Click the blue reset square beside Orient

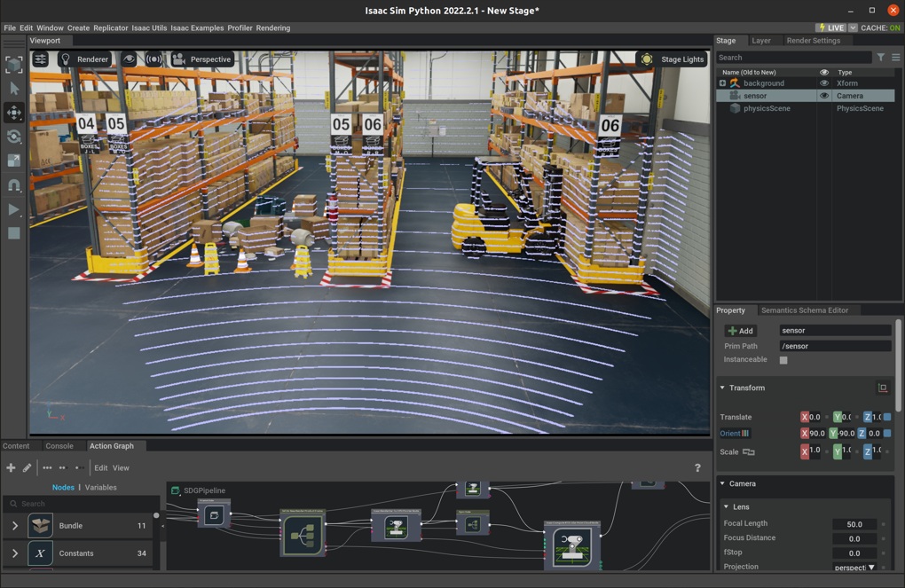(x=887, y=433)
